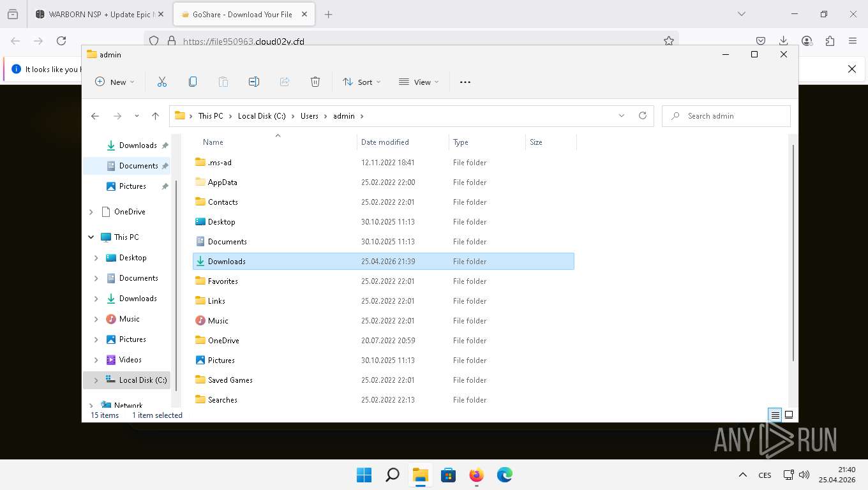Show hidden system tray icons
The width and height of the screenshot is (868, 490).
[742, 475]
